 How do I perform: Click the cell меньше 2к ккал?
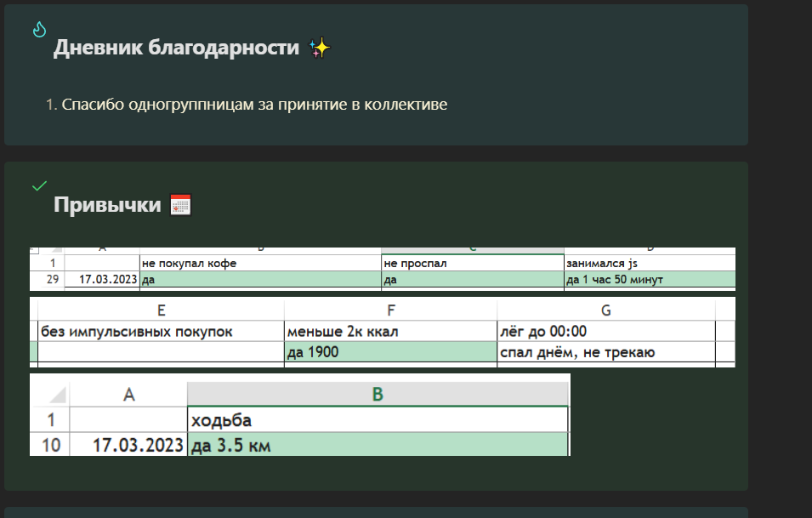[391, 332]
